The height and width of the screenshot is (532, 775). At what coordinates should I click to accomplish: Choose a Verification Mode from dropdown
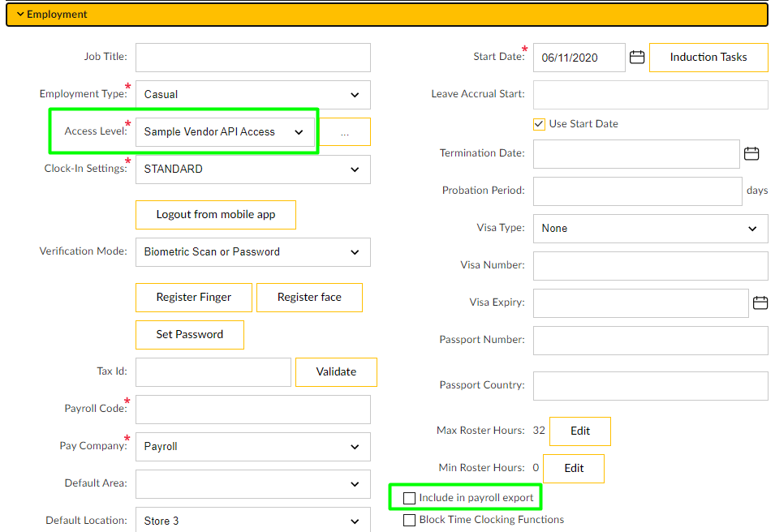[x=252, y=252]
